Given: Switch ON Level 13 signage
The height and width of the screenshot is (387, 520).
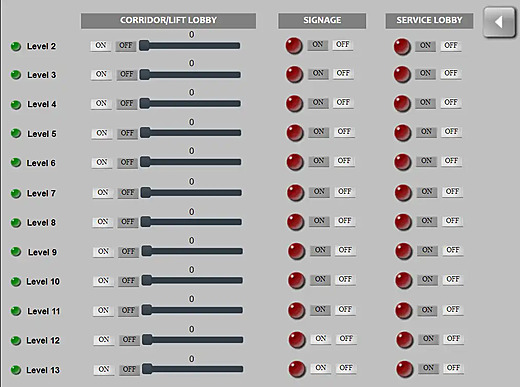Looking at the screenshot, I should [321, 368].
